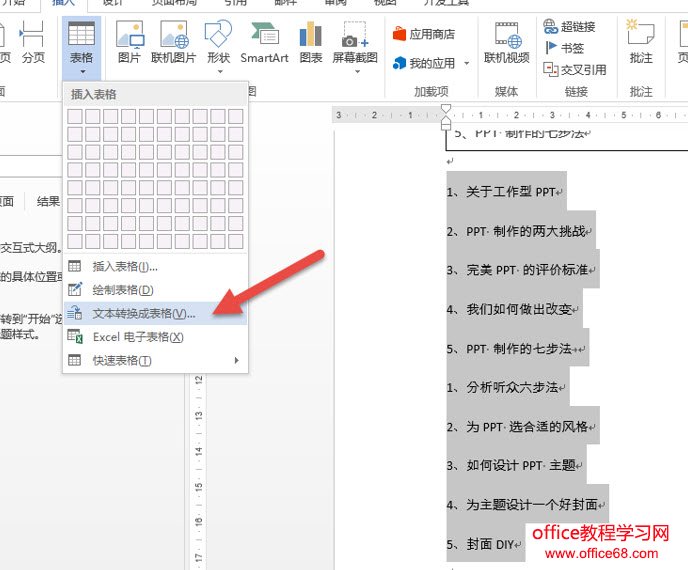
Task: Click text line 如何设计 PPT 主题
Action: (x=521, y=465)
